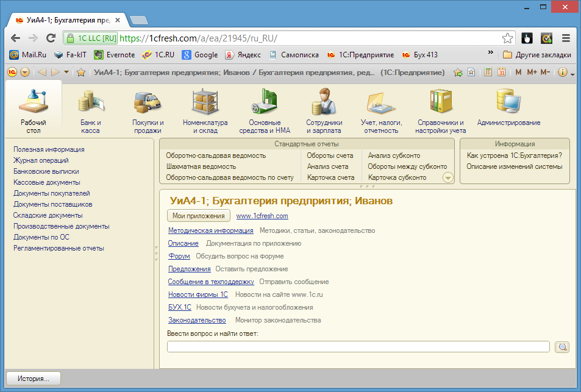Open the info (i) icon in 1C toolbar
Image resolution: width=581 pixels, height=392 pixels.
(x=563, y=73)
